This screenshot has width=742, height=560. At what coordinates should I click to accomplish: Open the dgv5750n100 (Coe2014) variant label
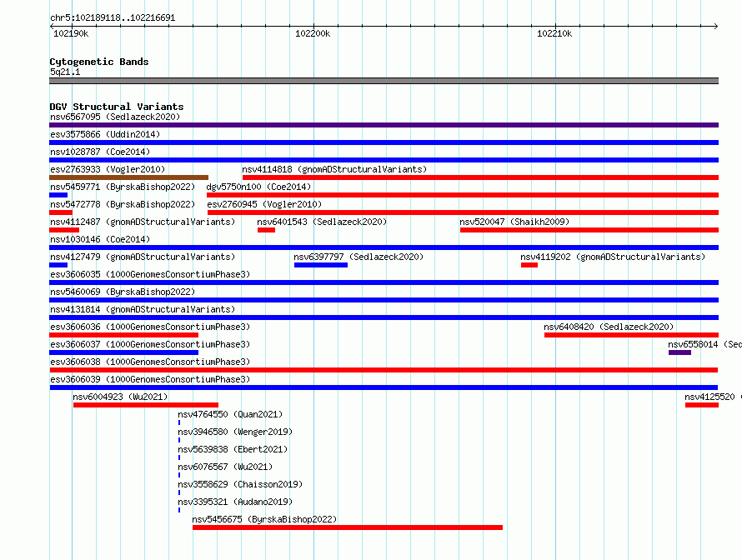tap(258, 187)
